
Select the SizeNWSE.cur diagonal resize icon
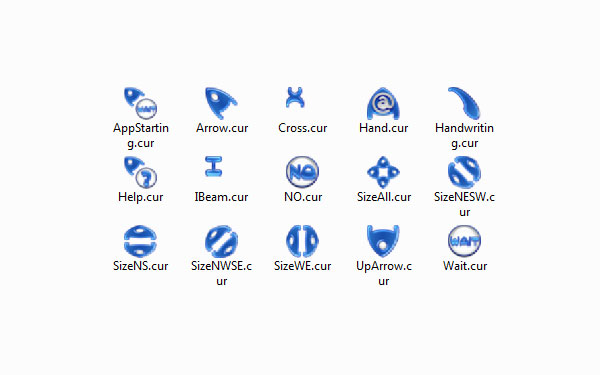(221, 241)
